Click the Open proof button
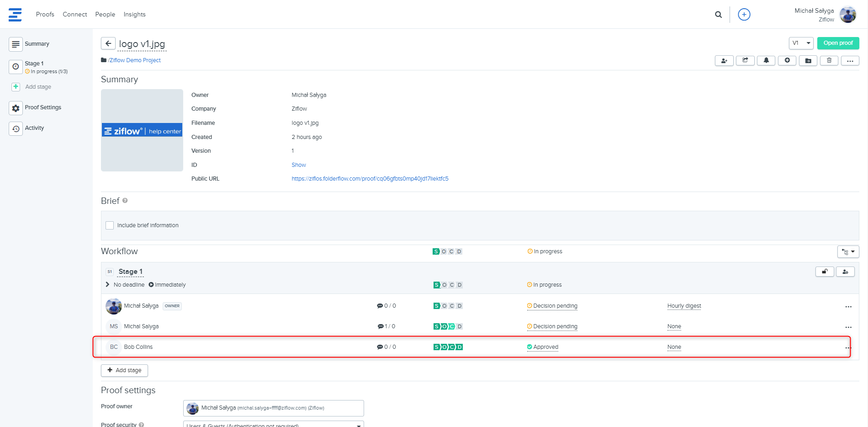868x427 pixels. [838, 43]
